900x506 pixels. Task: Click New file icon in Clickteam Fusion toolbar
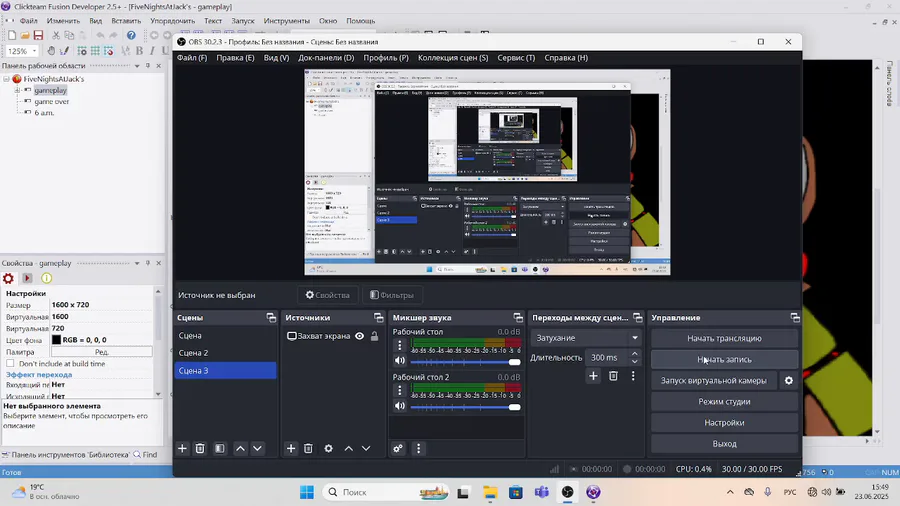[12, 36]
